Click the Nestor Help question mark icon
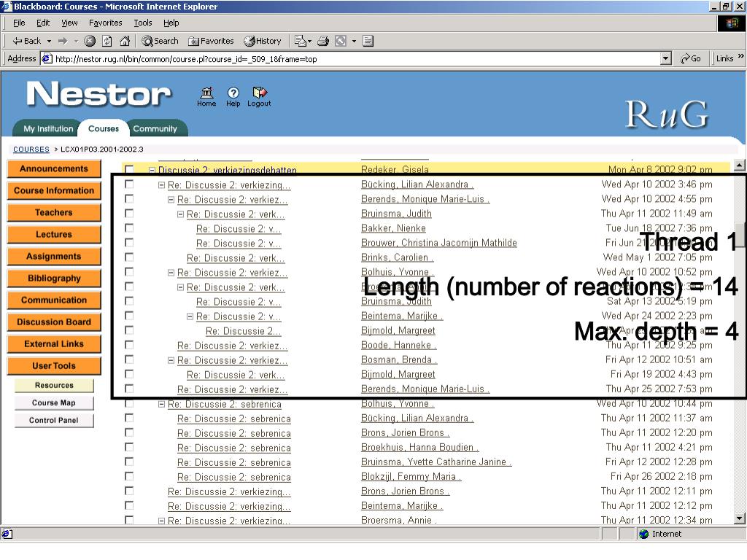Screen dimensions: 747x560 pyautogui.click(x=233, y=97)
